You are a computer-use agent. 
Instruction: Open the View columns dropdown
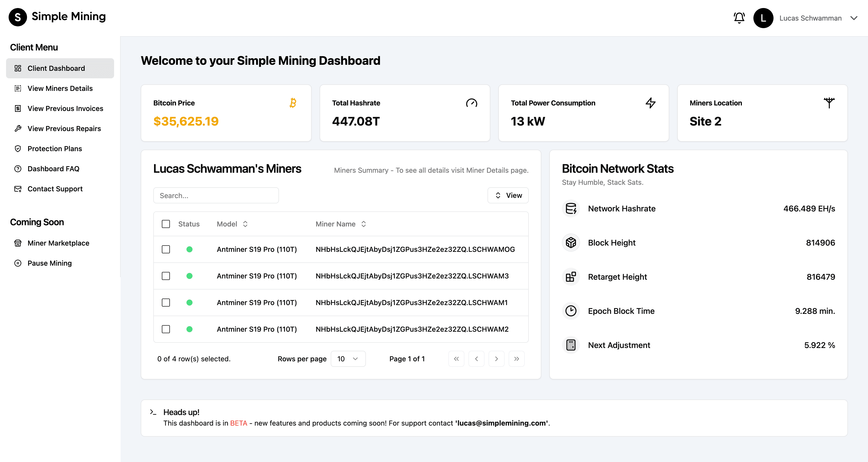[x=508, y=195]
